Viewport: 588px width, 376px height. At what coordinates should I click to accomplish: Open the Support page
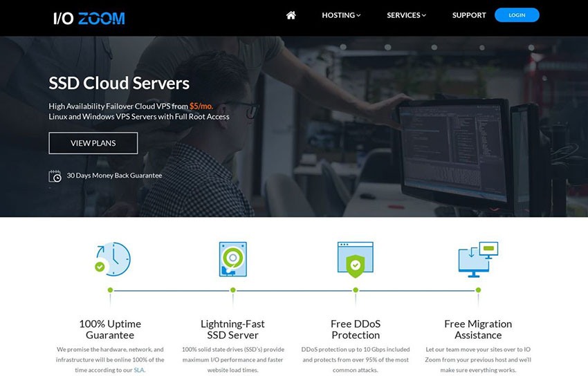coord(469,15)
